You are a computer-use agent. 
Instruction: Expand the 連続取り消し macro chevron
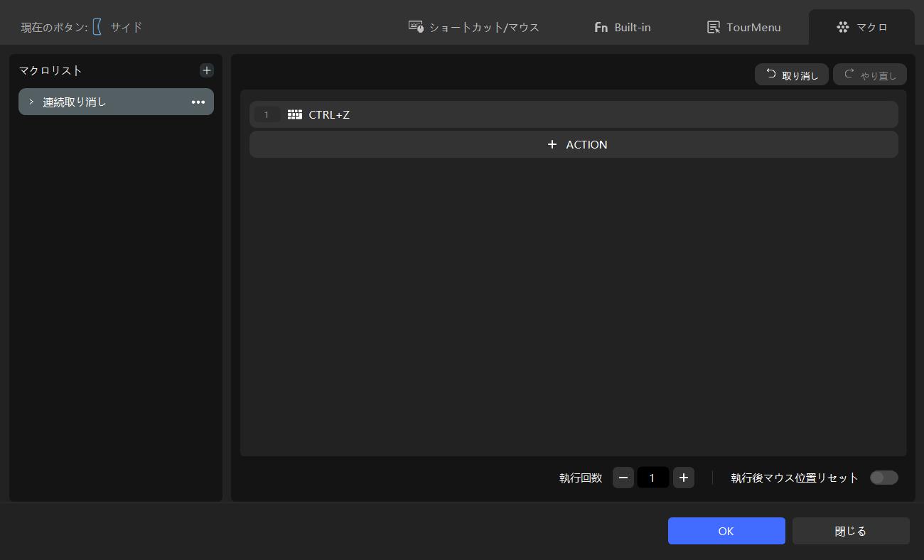coord(31,102)
